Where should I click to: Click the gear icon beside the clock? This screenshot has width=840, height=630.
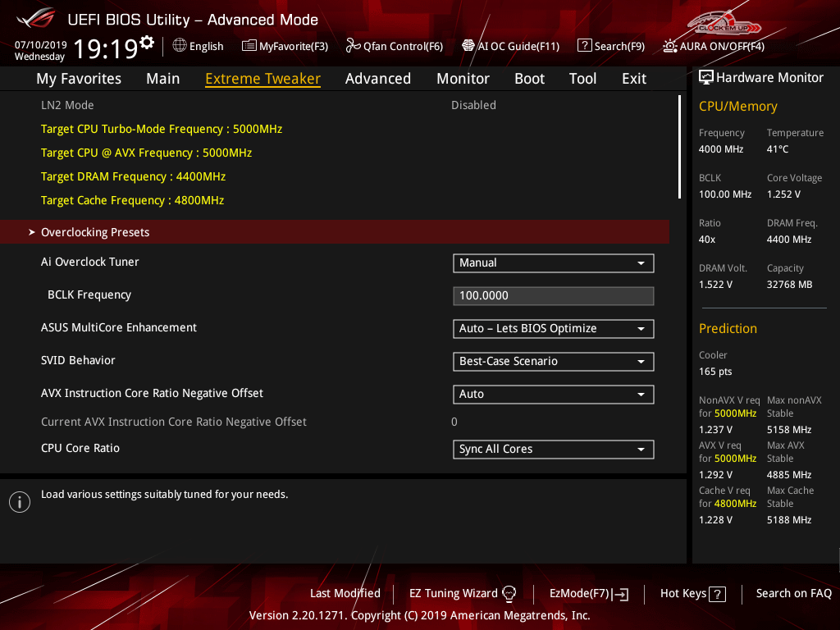click(x=147, y=42)
